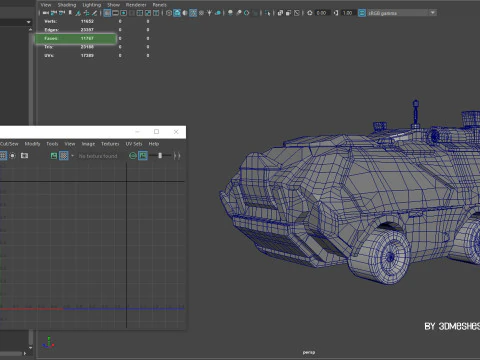Image resolution: width=480 pixels, height=360 pixels.
Task: Click the Isolate Select icon in viewport toolbar
Action: click(x=267, y=13)
